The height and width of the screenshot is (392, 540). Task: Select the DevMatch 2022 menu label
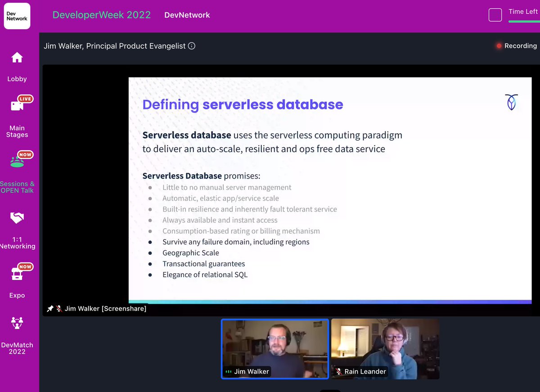click(x=17, y=348)
